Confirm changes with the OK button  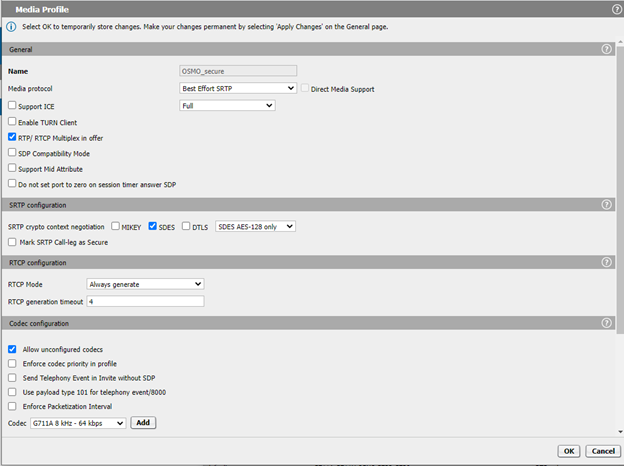[569, 451]
